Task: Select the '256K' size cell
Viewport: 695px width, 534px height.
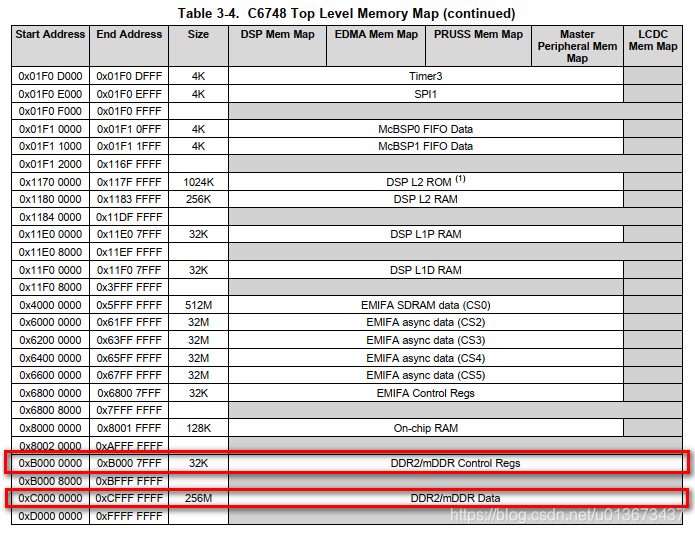Action: 198,199
